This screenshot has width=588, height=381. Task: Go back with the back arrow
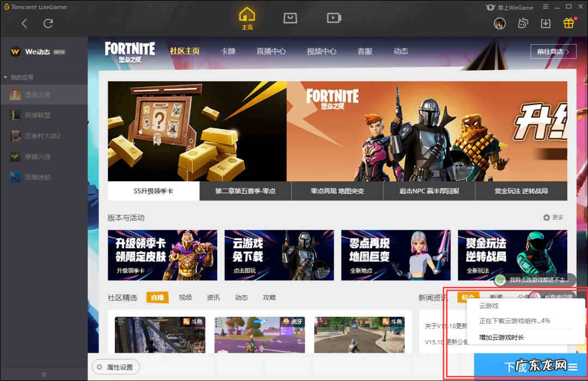pos(24,23)
